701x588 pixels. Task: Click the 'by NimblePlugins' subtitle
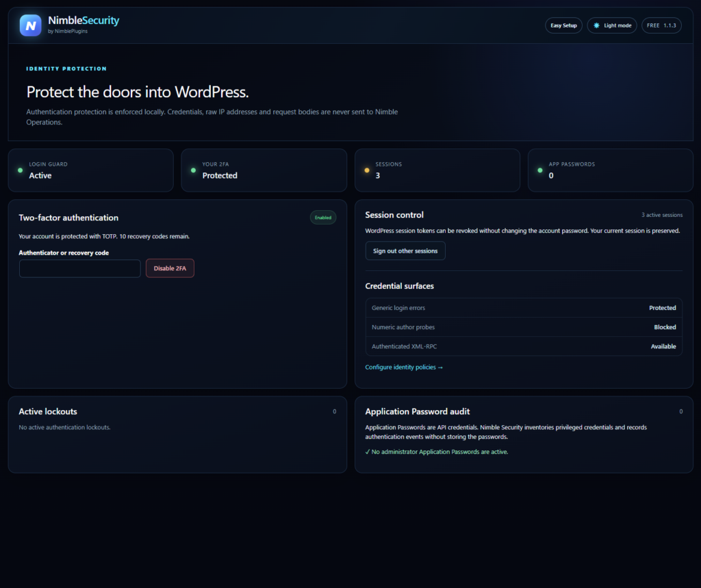68,31
